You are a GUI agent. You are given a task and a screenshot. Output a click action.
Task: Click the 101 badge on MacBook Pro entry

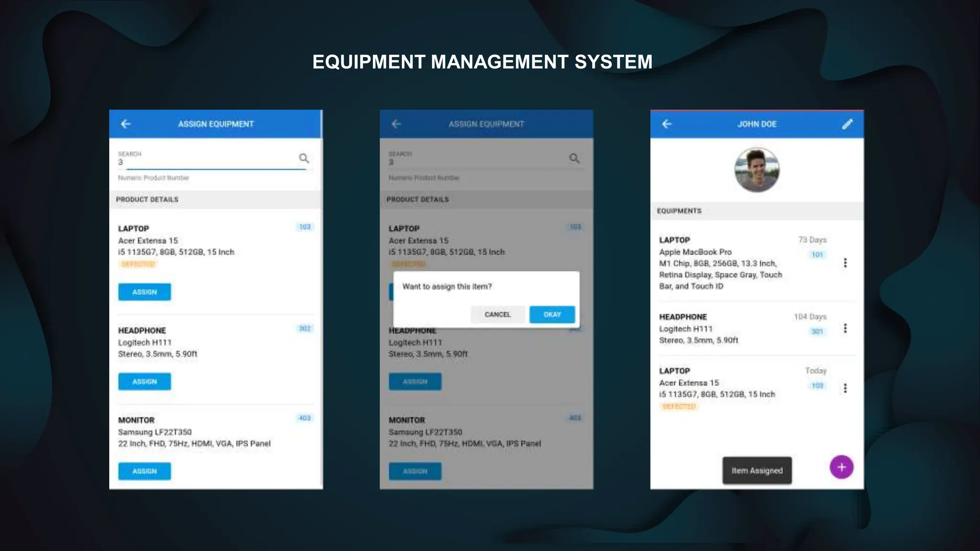tap(817, 254)
